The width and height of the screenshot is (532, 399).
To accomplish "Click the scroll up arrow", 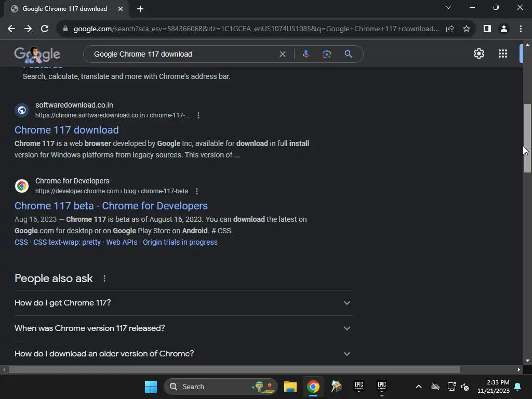I will pyautogui.click(x=527, y=45).
